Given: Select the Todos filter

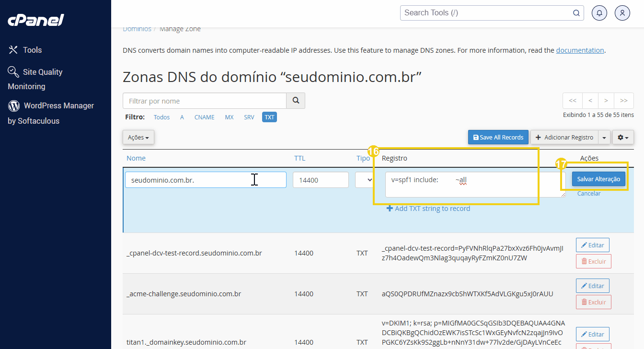Looking at the screenshot, I should pyautogui.click(x=161, y=117).
